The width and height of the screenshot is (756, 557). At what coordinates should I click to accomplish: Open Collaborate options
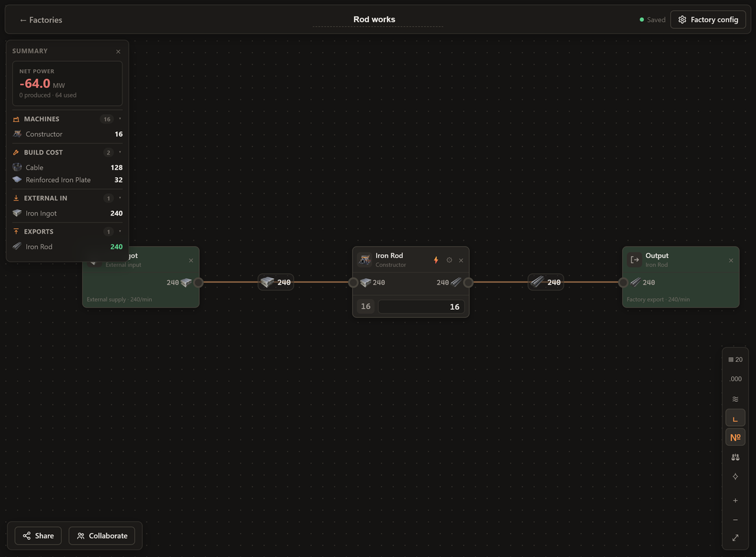click(x=102, y=536)
